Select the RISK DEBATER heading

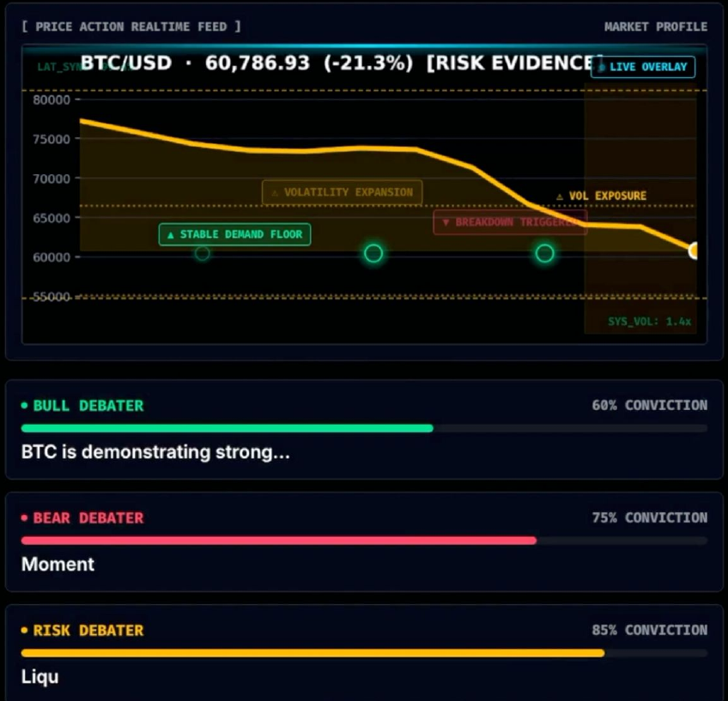[88, 631]
